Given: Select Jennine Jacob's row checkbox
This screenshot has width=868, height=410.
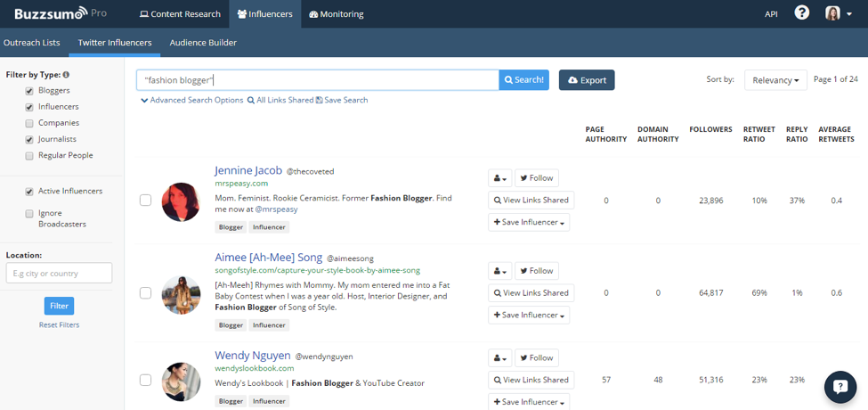Looking at the screenshot, I should click(x=145, y=201).
